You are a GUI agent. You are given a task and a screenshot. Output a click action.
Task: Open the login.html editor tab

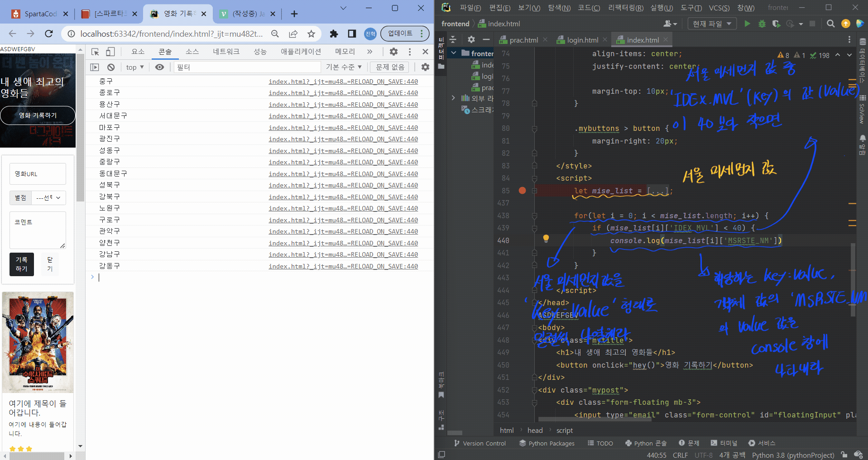582,40
